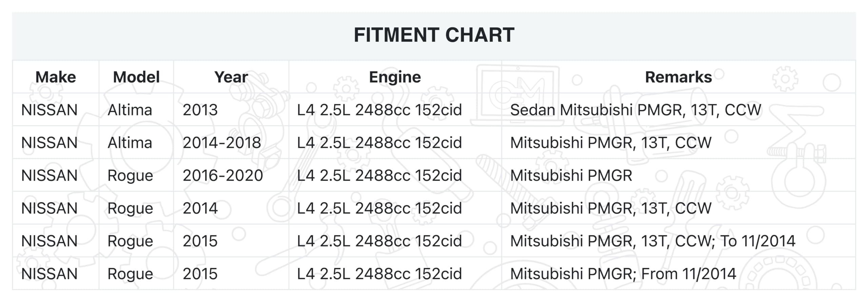Click the Engine column header

click(395, 77)
